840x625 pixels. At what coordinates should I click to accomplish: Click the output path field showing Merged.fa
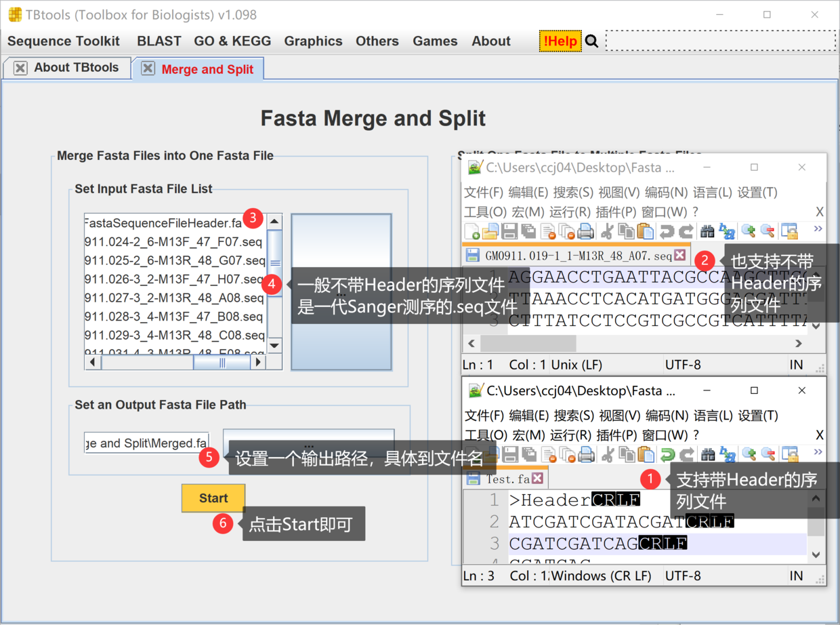pos(146,443)
